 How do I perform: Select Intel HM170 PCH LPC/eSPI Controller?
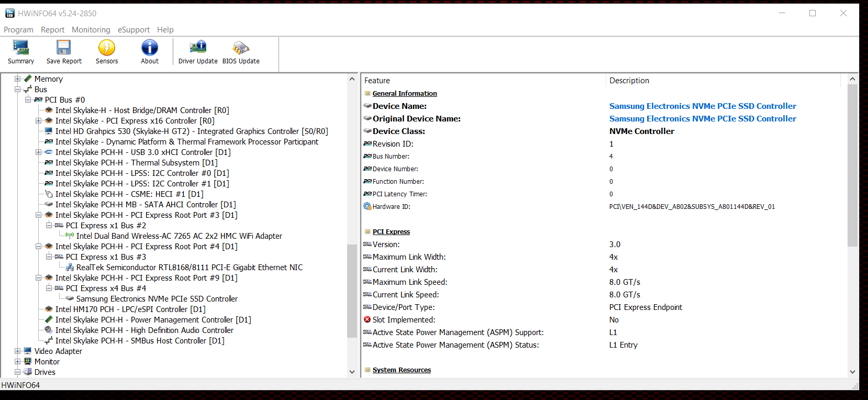130,309
